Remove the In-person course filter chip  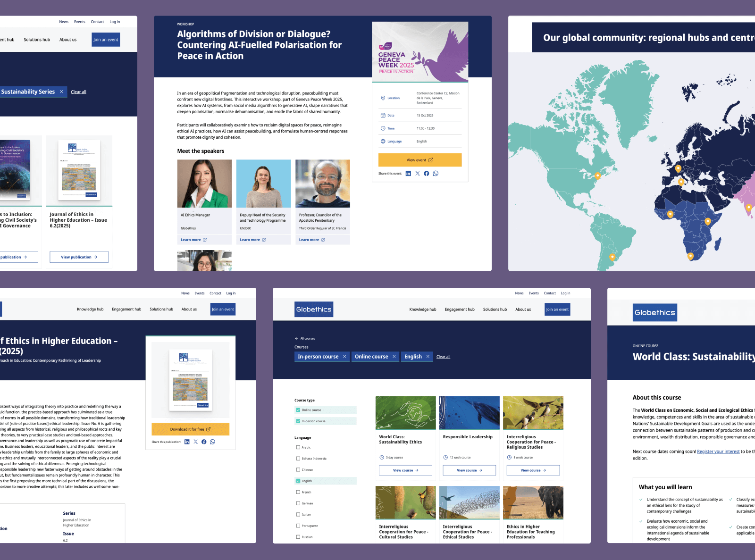[344, 357]
